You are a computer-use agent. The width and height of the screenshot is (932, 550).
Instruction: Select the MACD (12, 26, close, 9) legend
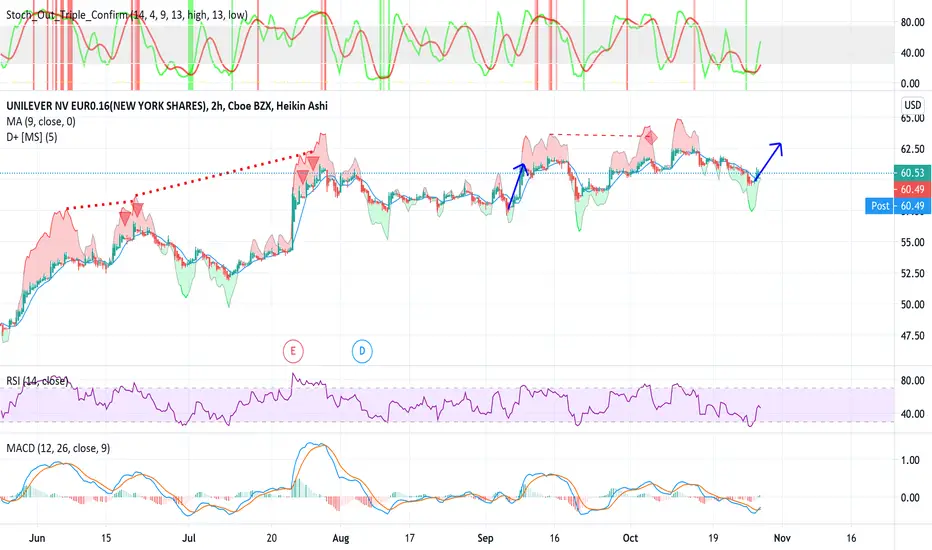click(x=58, y=448)
